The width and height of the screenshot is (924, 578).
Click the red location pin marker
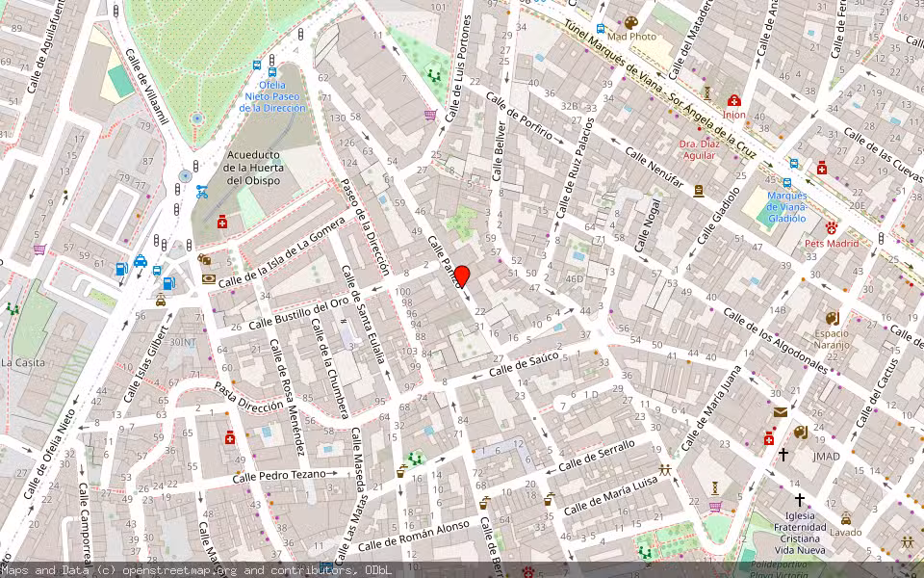[462, 276]
